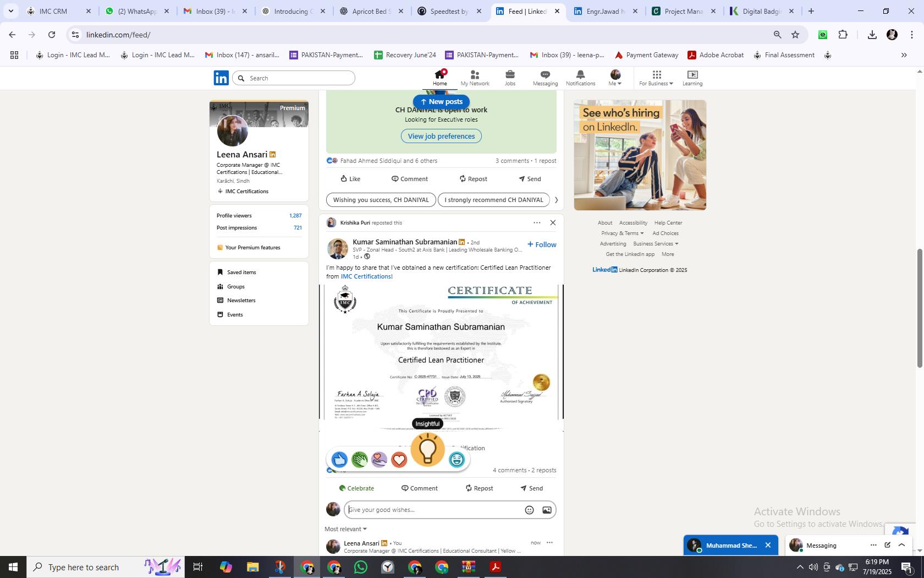The image size is (924, 578).
Task: Open the certificate image thumbnail
Action: tap(441, 358)
